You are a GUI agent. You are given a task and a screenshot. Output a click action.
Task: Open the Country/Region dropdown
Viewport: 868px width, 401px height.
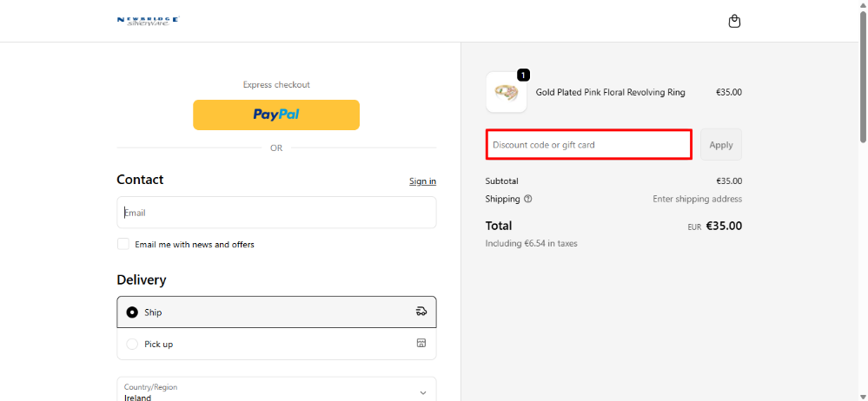click(x=276, y=391)
